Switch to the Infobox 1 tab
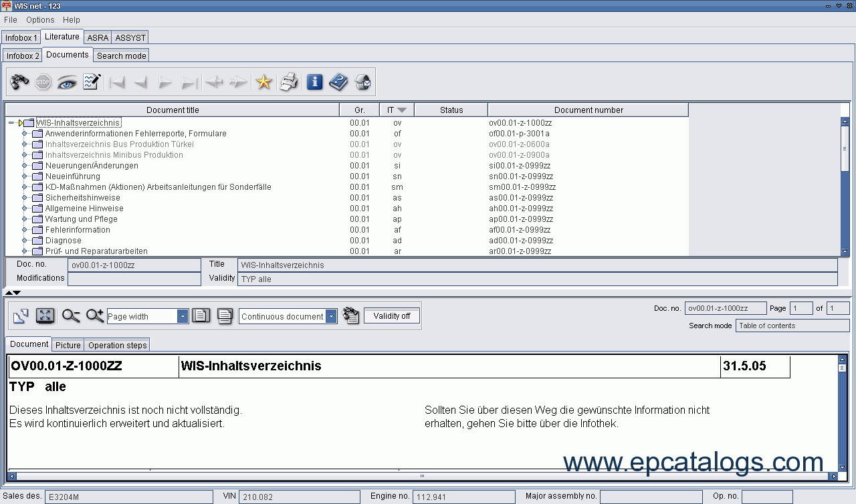 (x=21, y=37)
